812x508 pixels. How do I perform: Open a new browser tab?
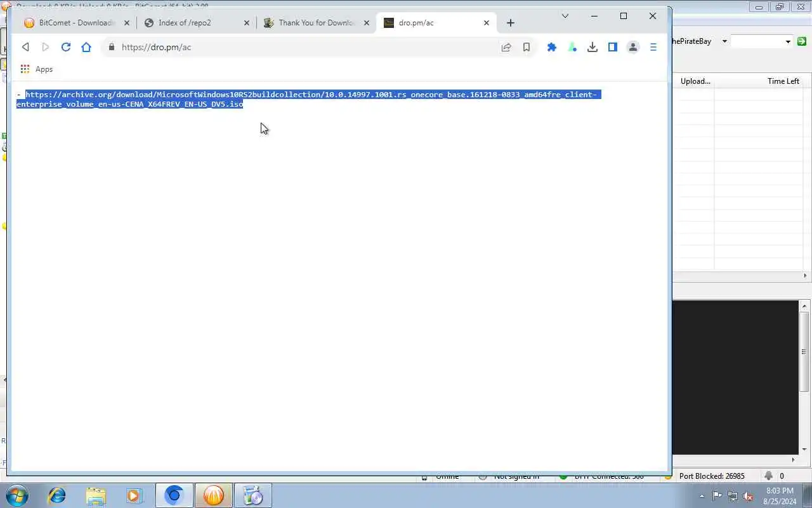click(511, 23)
